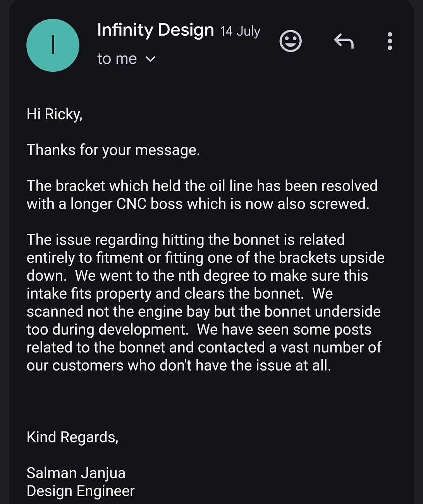Tap the "Infinity Design" sender name
The height and width of the screenshot is (504, 423).
[x=155, y=30]
